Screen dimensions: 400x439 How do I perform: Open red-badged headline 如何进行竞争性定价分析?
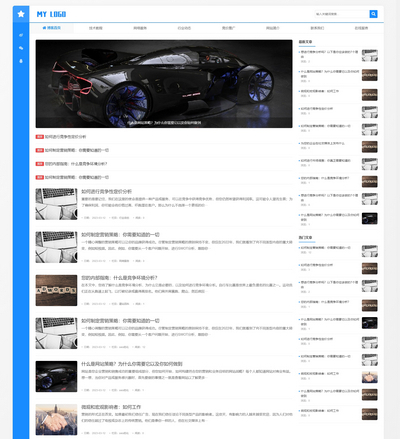click(x=65, y=137)
